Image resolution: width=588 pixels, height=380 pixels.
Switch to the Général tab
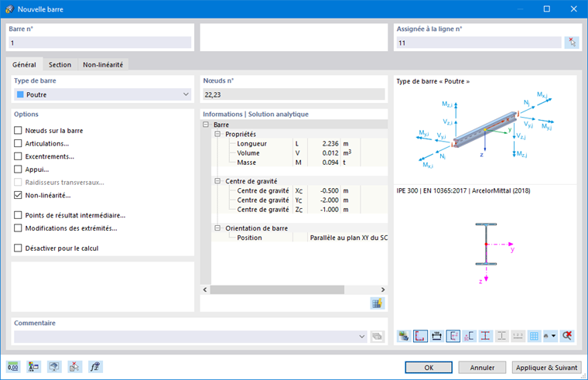(25, 64)
